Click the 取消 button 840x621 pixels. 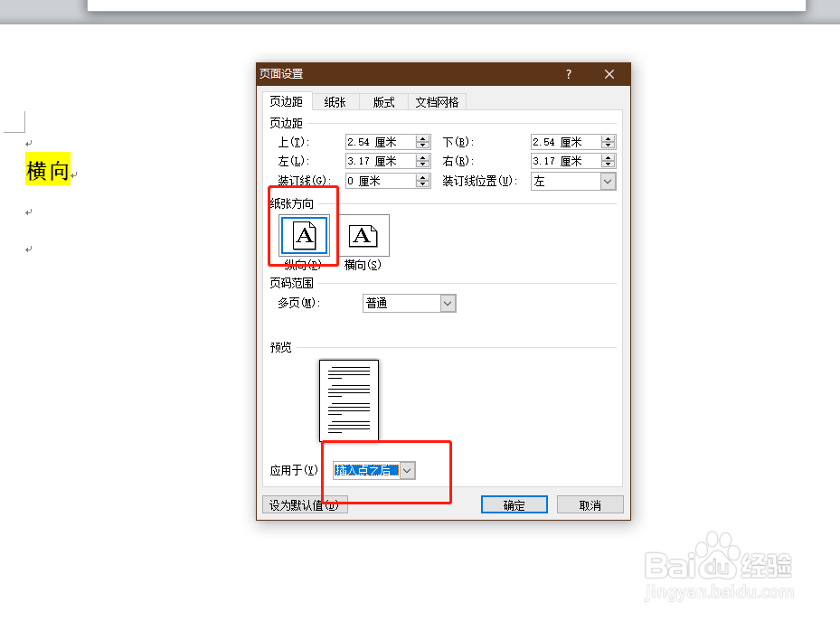[x=590, y=503]
